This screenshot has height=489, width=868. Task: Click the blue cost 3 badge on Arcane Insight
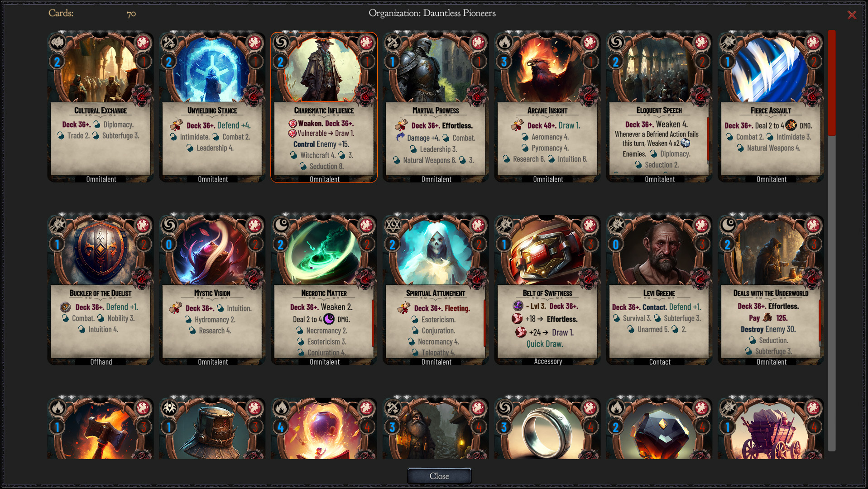tap(504, 62)
